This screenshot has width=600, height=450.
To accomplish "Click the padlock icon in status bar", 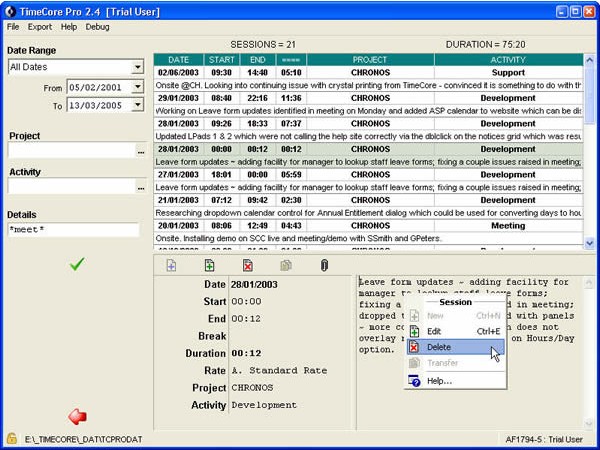I will click(11, 439).
